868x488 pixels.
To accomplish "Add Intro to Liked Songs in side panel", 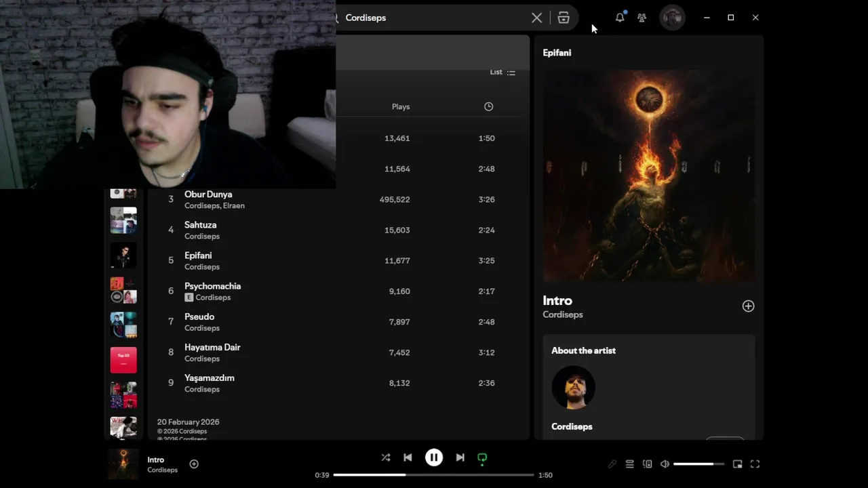I will [x=748, y=306].
